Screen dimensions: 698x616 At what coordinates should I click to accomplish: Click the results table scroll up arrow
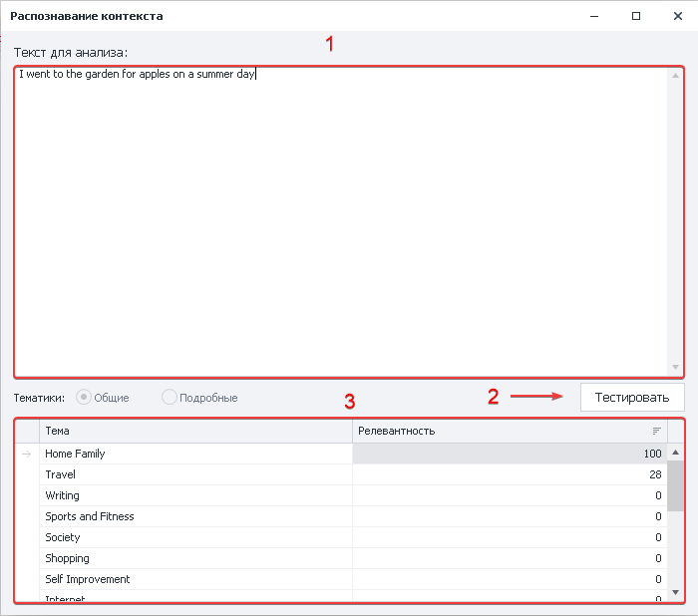pos(676,453)
